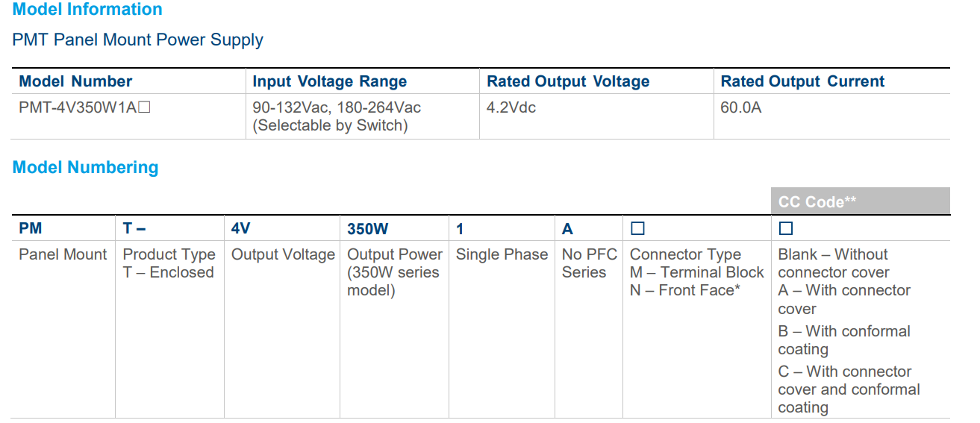Click the B – With conformal coating entry
The height and width of the screenshot is (423, 980).
pos(844,340)
